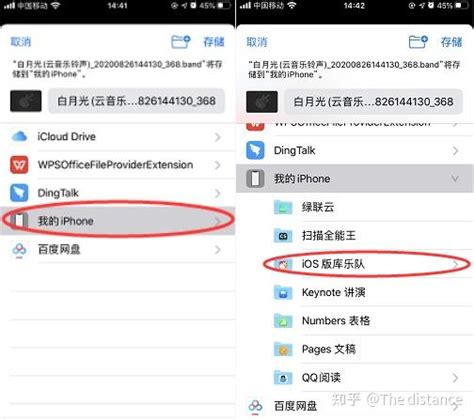Image resolution: width=474 pixels, height=420 pixels.
Task: Tap the 百度网盘 icon in left panel
Action: pyautogui.click(x=19, y=249)
